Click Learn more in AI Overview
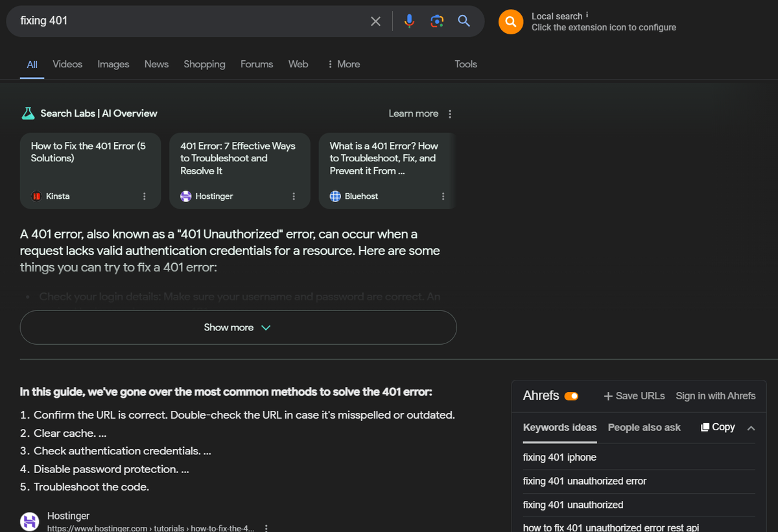Viewport: 778px width, 532px height. (414, 113)
